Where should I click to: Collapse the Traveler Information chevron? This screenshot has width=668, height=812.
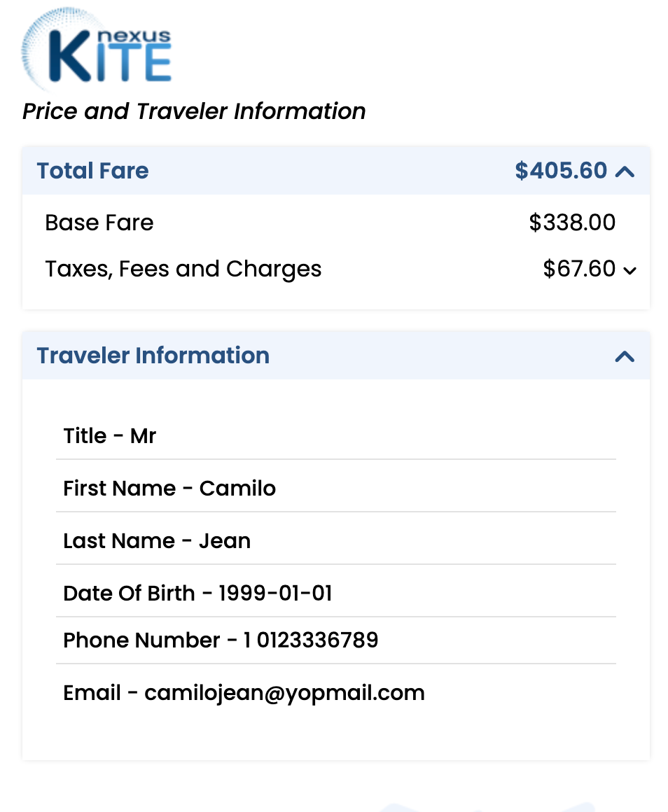pos(625,356)
